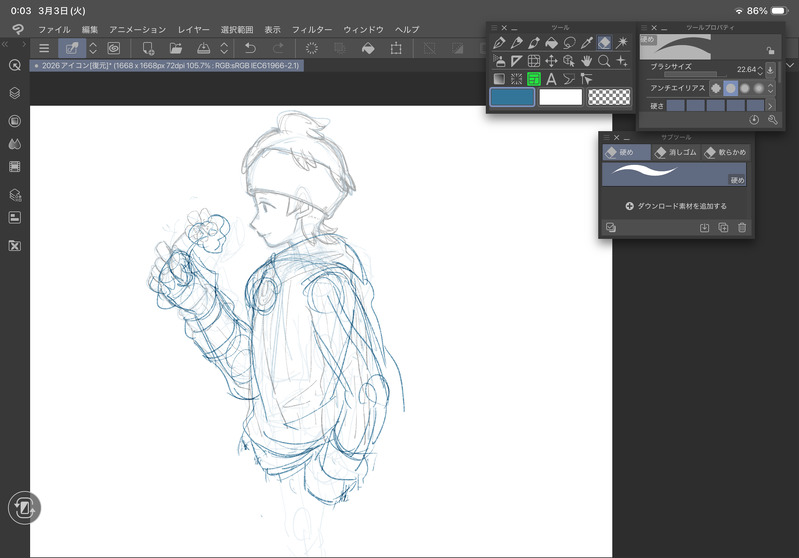Select the Text tool
The image size is (799, 558).
click(x=551, y=79)
